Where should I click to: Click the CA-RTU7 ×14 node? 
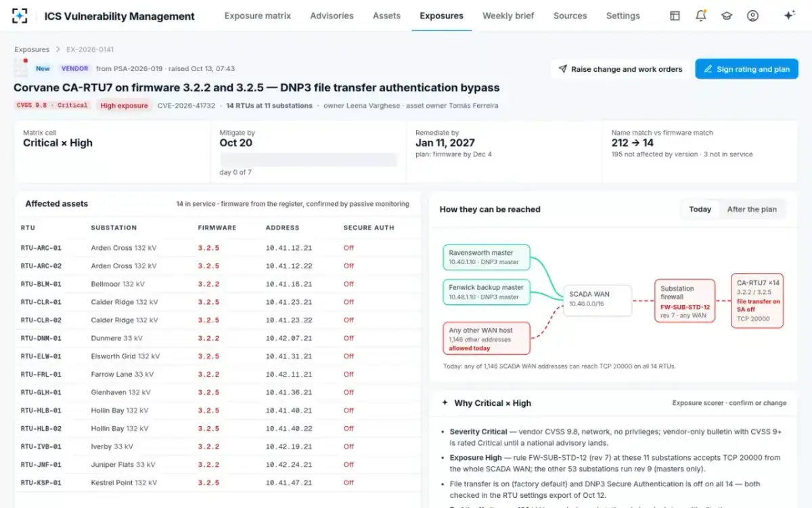pos(757,301)
